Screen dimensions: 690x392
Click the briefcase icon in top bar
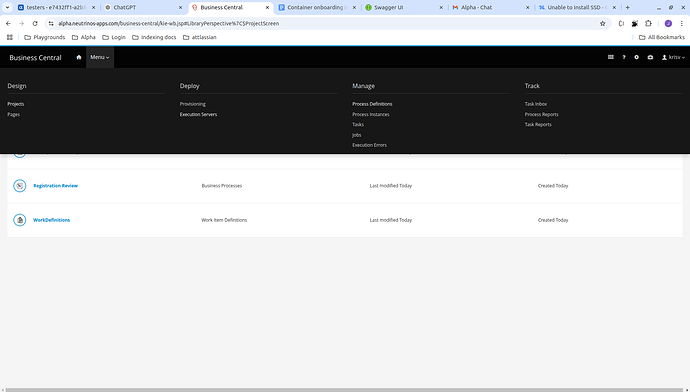[x=650, y=57]
